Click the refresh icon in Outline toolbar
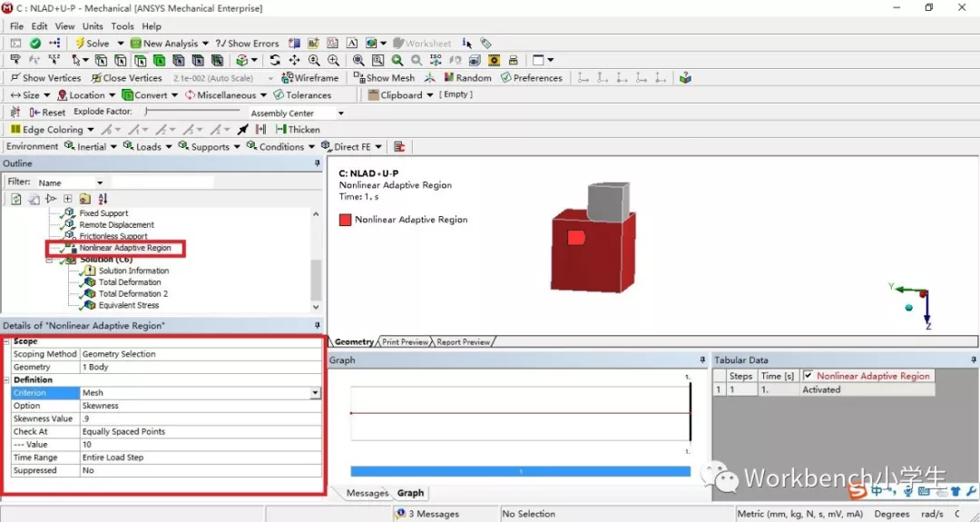 (x=16, y=199)
